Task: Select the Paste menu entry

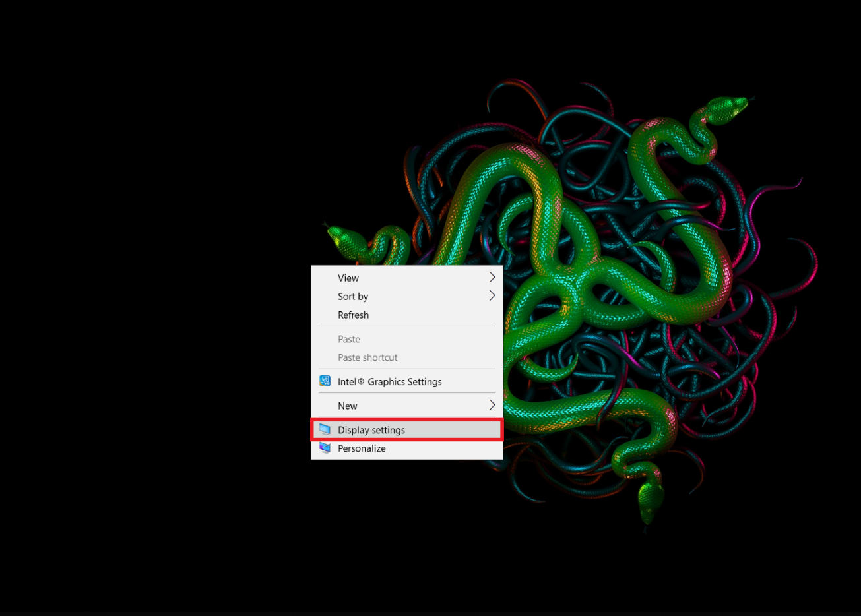Action: [x=349, y=339]
